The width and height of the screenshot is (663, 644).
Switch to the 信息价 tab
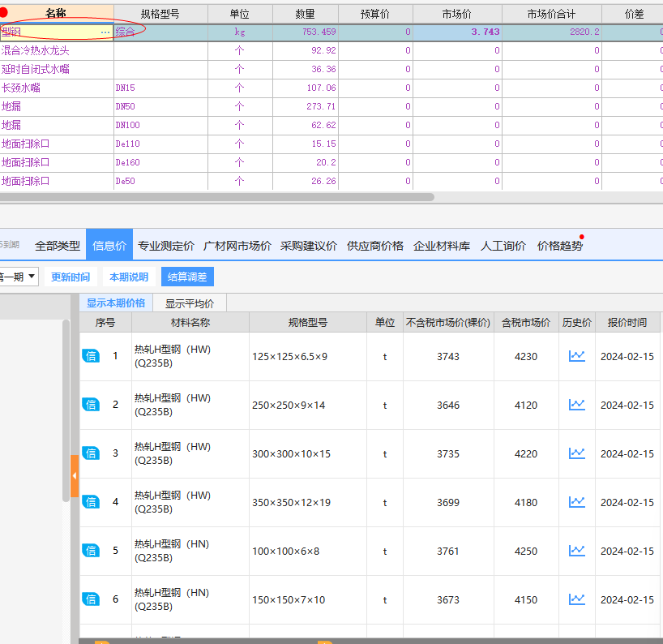[x=109, y=245]
